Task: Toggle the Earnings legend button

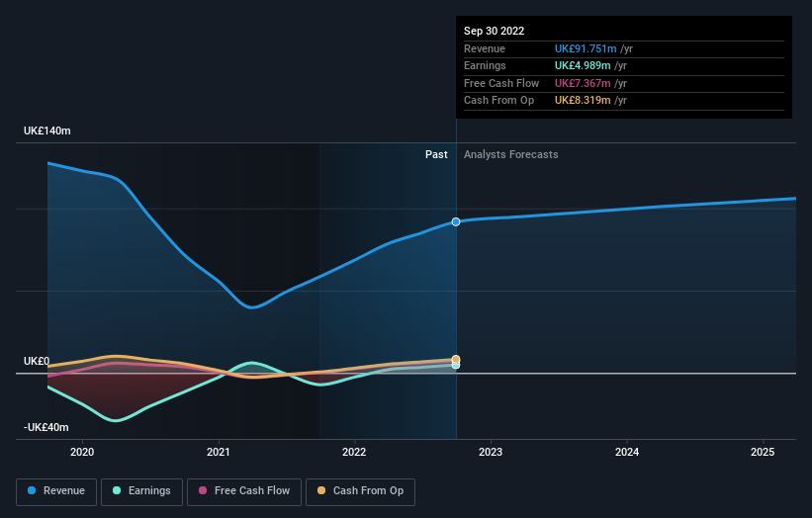Action: pos(141,491)
